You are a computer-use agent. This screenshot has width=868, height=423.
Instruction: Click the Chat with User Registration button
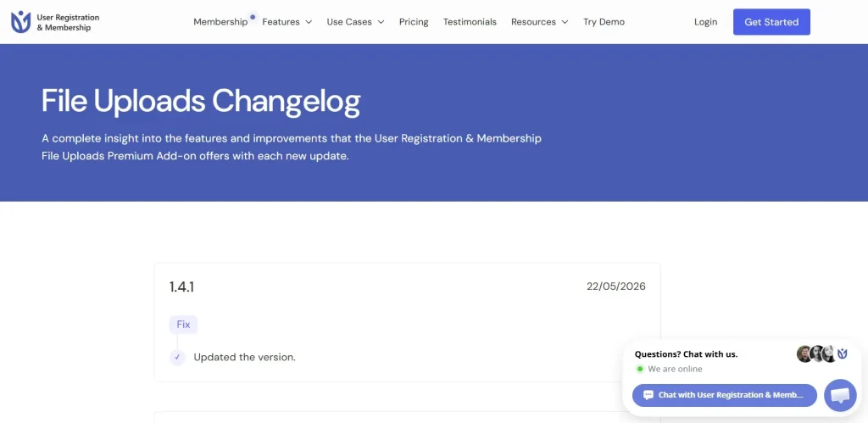tap(724, 395)
